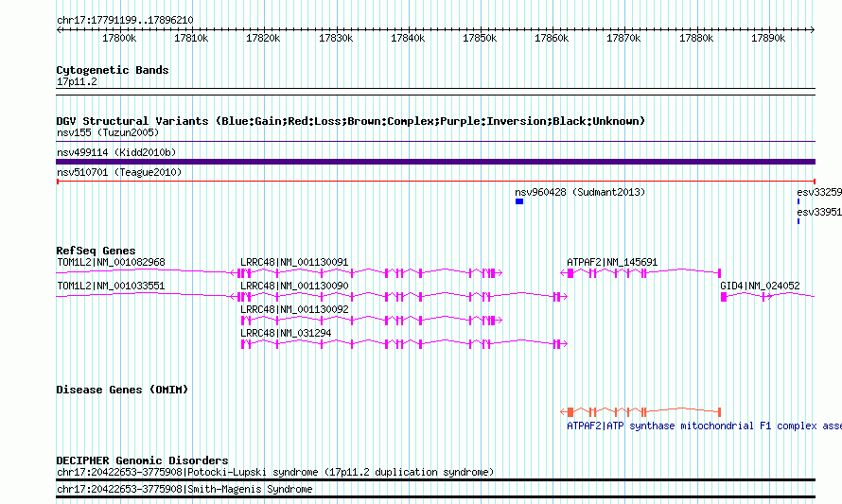Click the Cytogenetic Bands track title
This screenshot has width=842, height=504.
(113, 70)
